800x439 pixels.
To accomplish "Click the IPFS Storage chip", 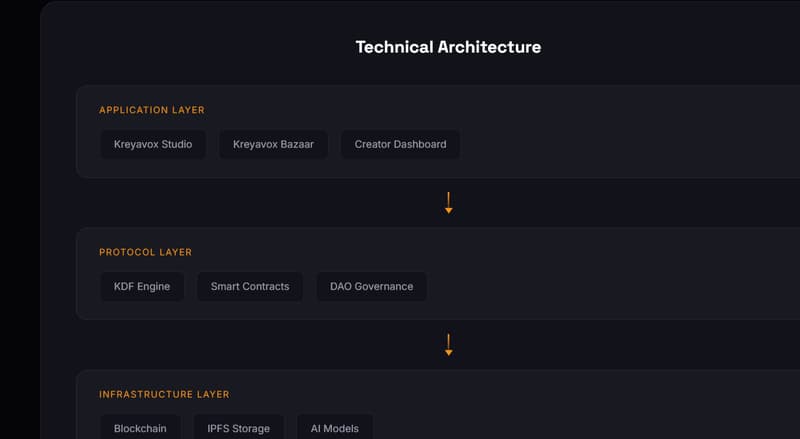I will [x=238, y=427].
